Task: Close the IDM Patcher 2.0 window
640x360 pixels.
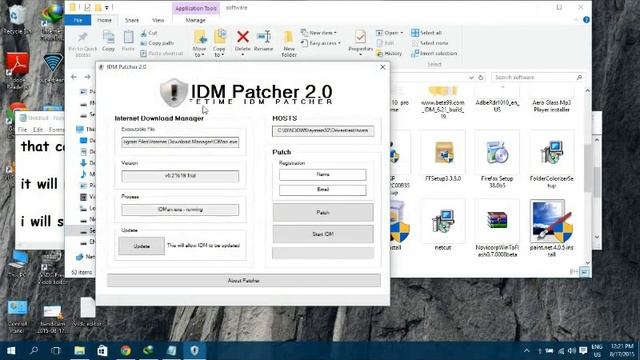Action: (382, 67)
